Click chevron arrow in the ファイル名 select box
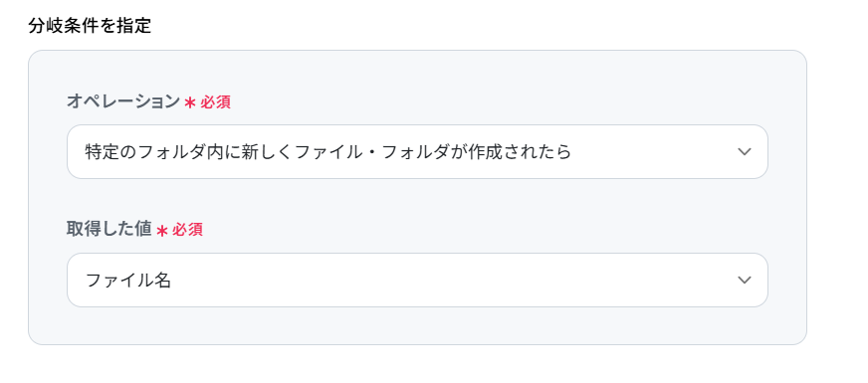Screen dimensions: 868x383 (745, 281)
